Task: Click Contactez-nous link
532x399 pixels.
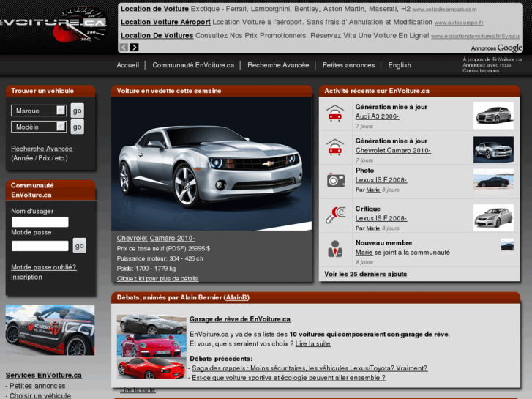Action: [481, 70]
